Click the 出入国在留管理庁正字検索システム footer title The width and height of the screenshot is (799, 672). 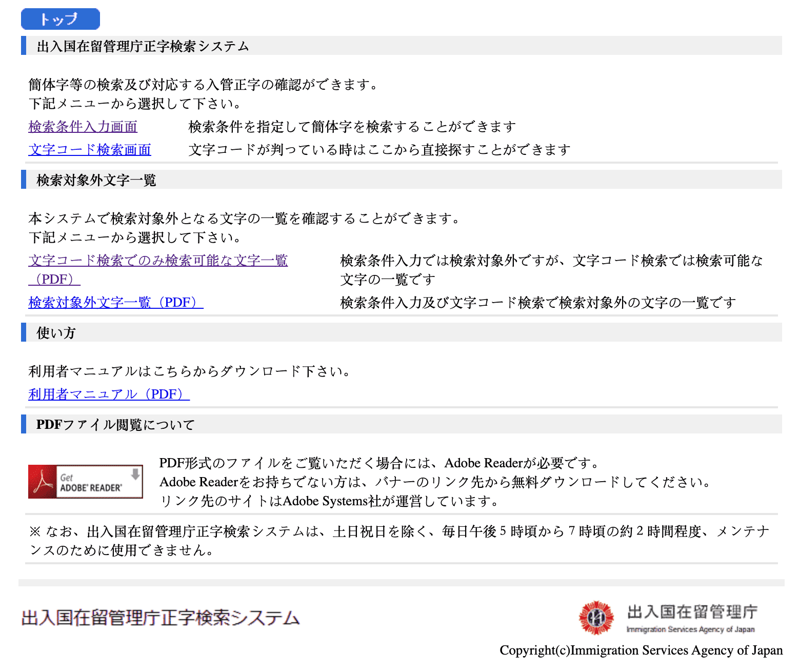[159, 618]
